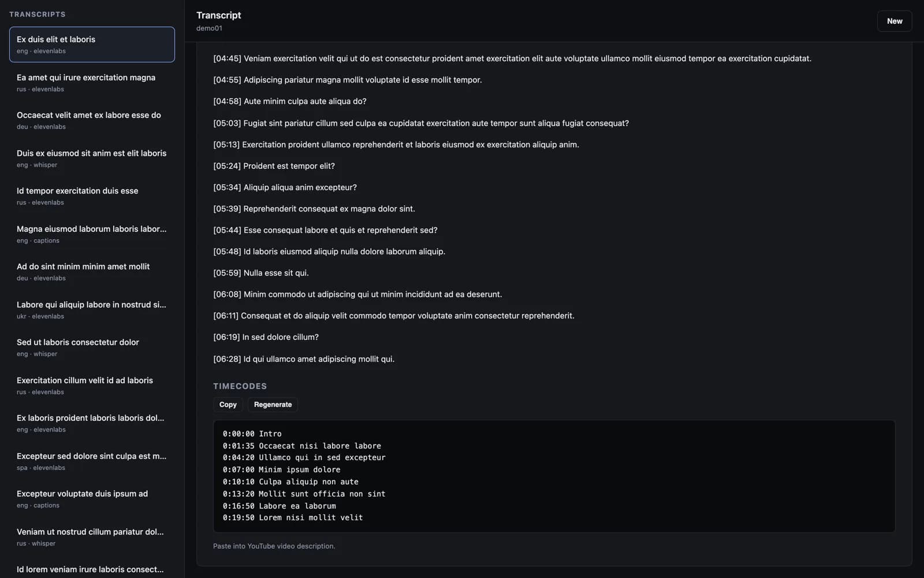Click the 06:28 transcript line
924x578 pixels.
coord(304,359)
